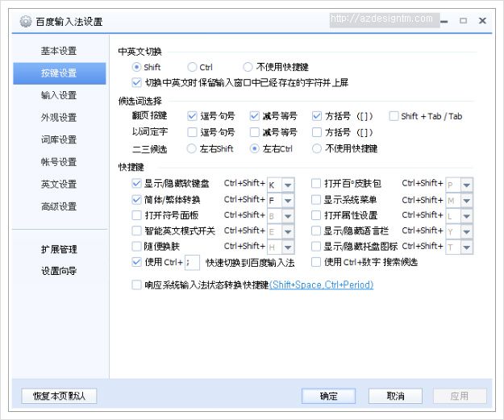504x420 pixels.
Task: Click the 取消 button
Action: (395, 396)
